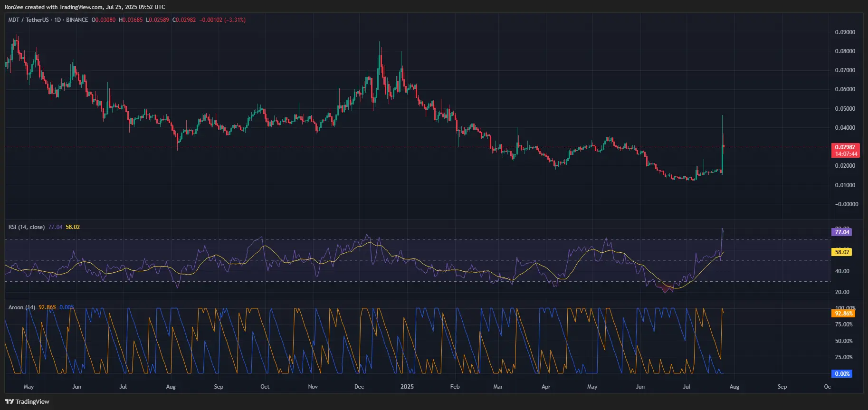Click the -0.00102 (-3.31%) change text
Image resolution: width=868 pixels, height=410 pixels.
click(222, 20)
